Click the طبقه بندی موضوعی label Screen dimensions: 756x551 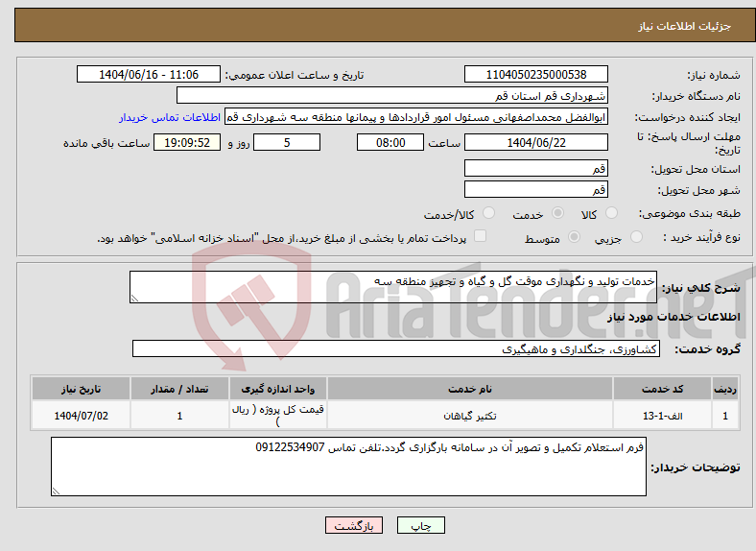[690, 213]
